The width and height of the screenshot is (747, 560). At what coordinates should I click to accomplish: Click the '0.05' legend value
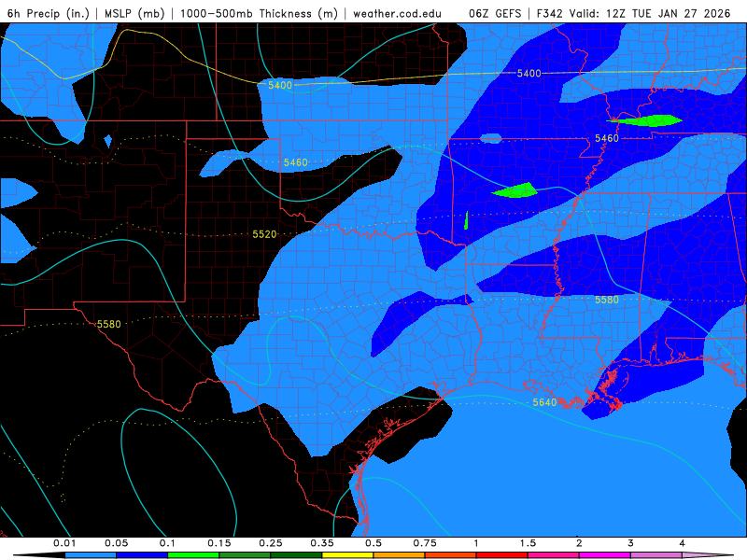pyautogui.click(x=116, y=543)
